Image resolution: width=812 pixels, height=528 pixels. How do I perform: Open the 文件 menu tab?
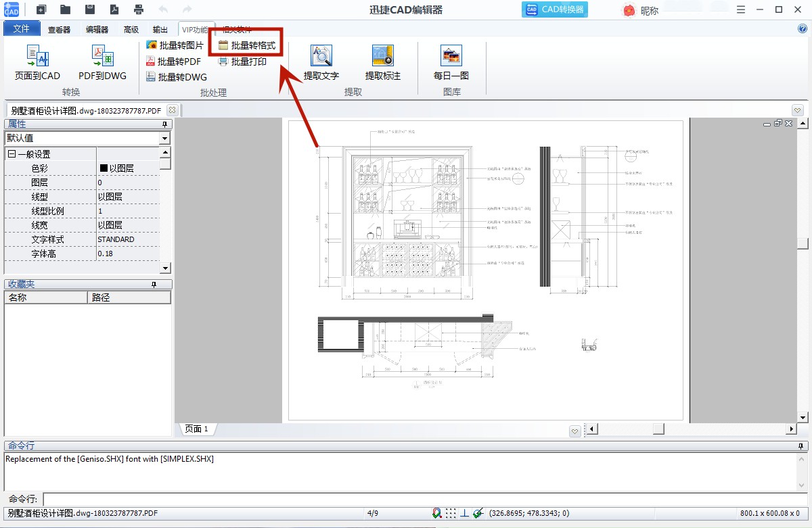click(x=22, y=29)
